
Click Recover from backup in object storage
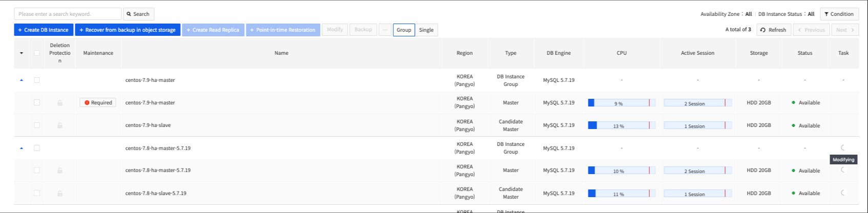tap(128, 30)
